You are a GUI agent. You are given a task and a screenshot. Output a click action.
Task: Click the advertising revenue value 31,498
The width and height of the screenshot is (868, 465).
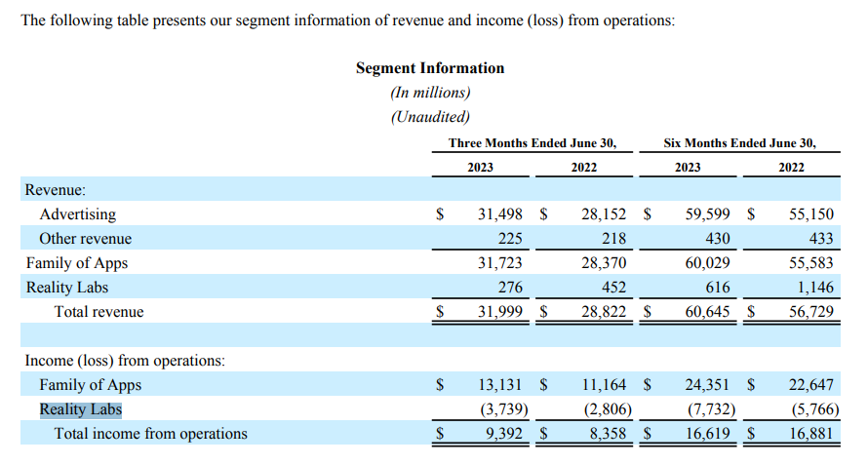503,214
